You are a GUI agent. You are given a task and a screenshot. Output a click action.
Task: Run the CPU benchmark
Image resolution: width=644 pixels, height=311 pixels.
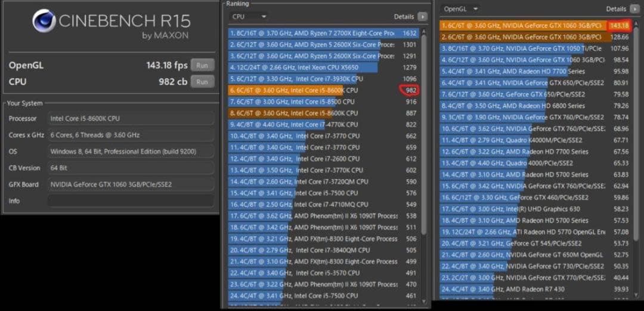pos(202,81)
